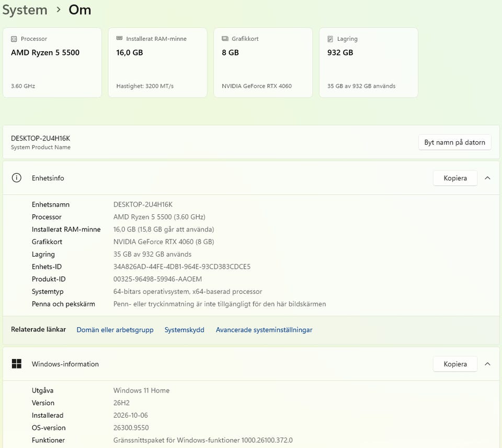The height and width of the screenshot is (448, 502).
Task: Open the Lagring 932 GB card
Action: click(x=369, y=63)
